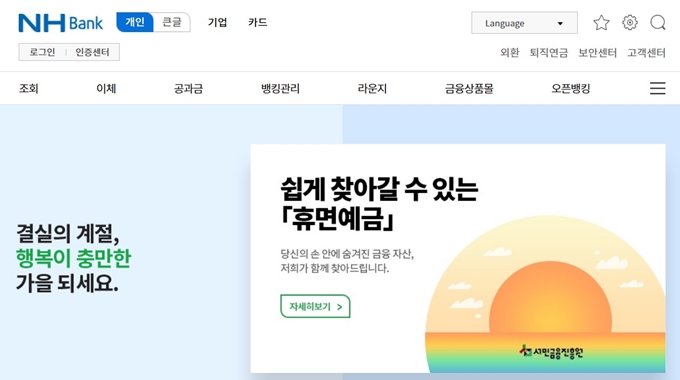Switch to 개인 mode toggle
The width and height of the screenshot is (680, 380).
pos(135,22)
